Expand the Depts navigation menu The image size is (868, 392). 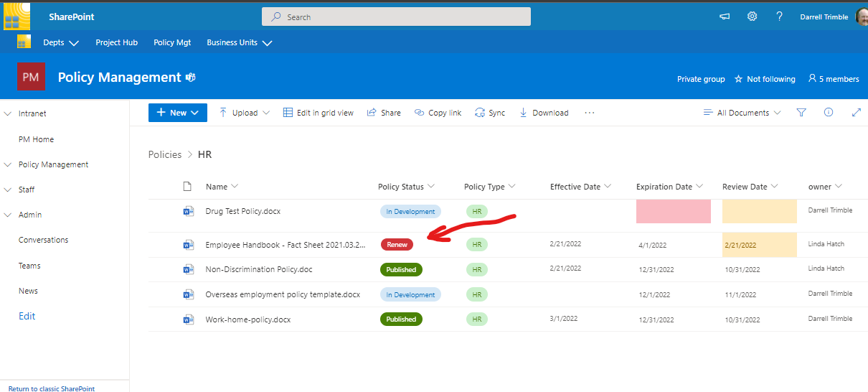61,42
